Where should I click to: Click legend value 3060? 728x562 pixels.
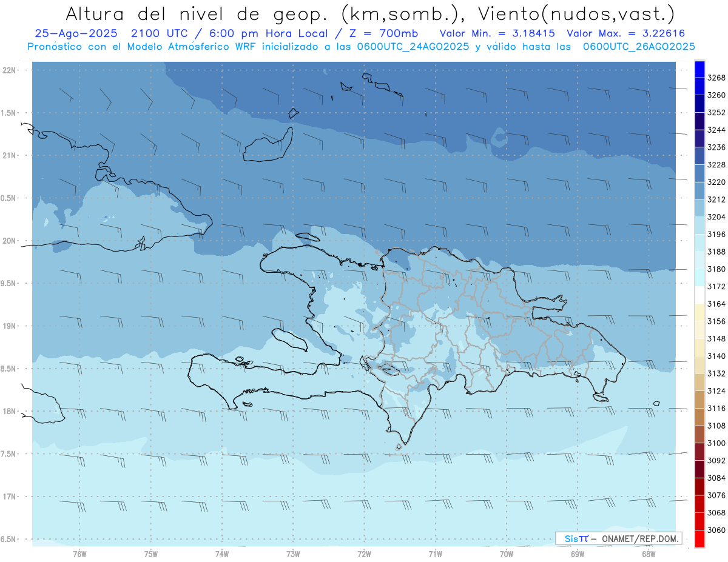716,530
